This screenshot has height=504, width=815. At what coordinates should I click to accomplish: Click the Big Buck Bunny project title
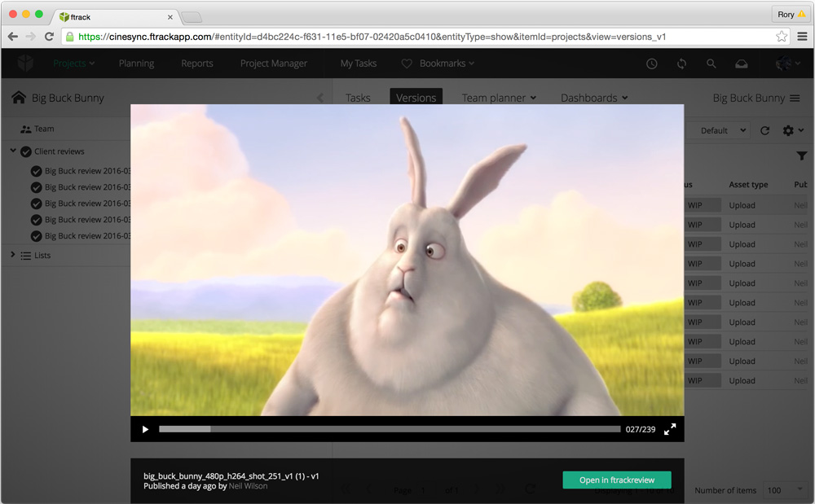click(x=68, y=98)
